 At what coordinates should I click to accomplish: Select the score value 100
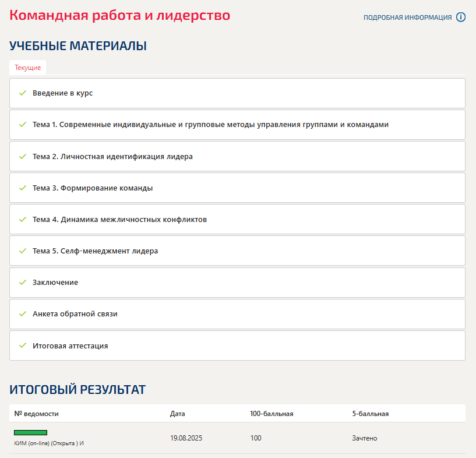tap(256, 438)
